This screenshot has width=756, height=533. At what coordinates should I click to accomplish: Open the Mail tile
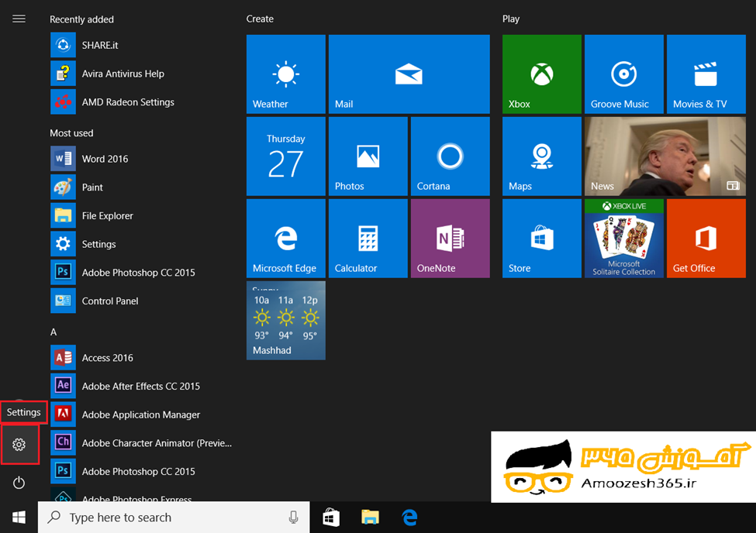pos(409,74)
